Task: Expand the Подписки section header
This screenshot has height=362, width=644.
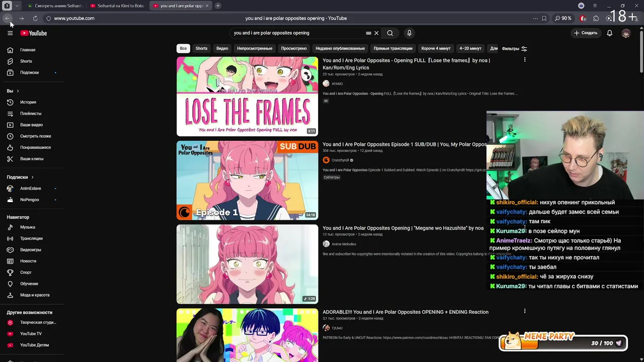Action: pyautogui.click(x=20, y=177)
